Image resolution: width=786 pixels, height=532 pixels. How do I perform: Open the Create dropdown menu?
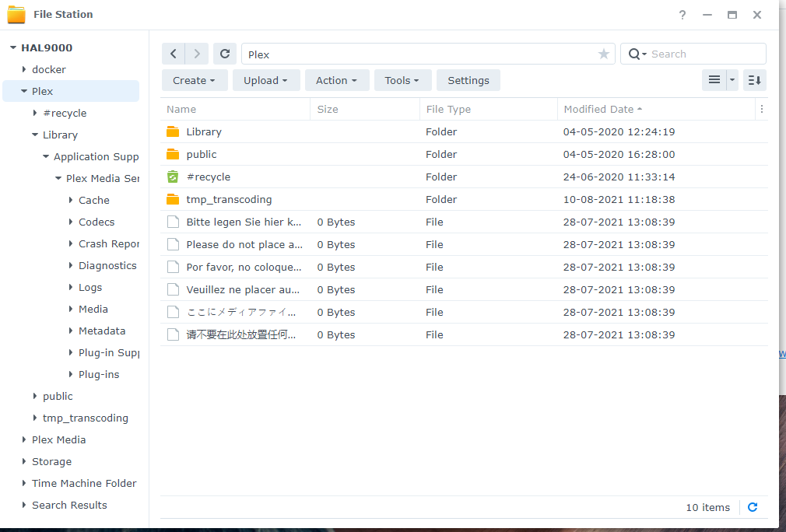pyautogui.click(x=195, y=80)
